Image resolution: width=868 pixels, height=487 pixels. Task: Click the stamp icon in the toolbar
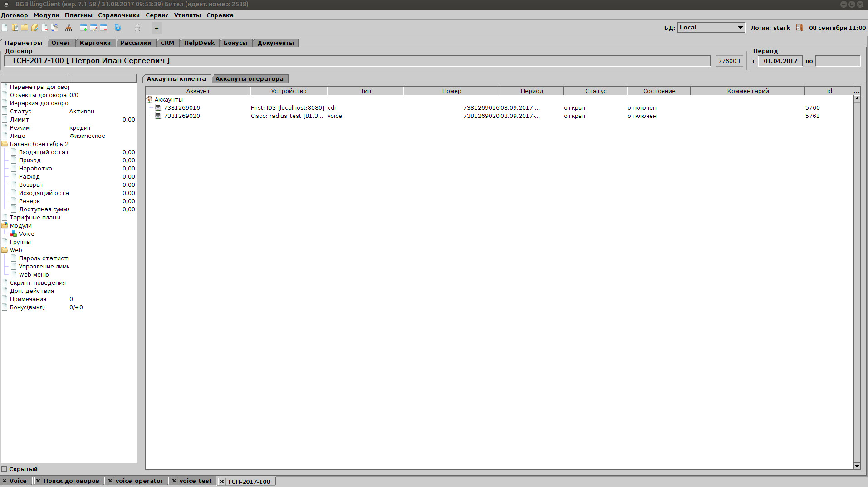pos(69,28)
